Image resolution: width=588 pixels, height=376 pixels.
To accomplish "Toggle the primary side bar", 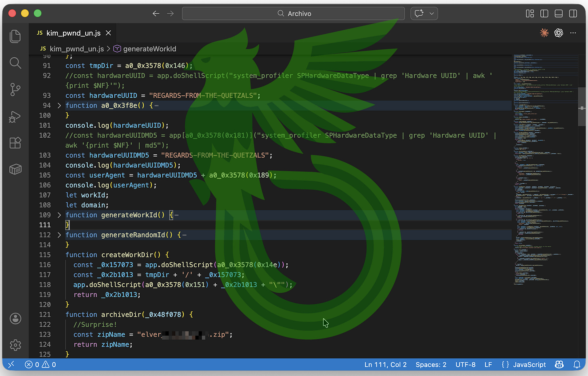I will (544, 13).
